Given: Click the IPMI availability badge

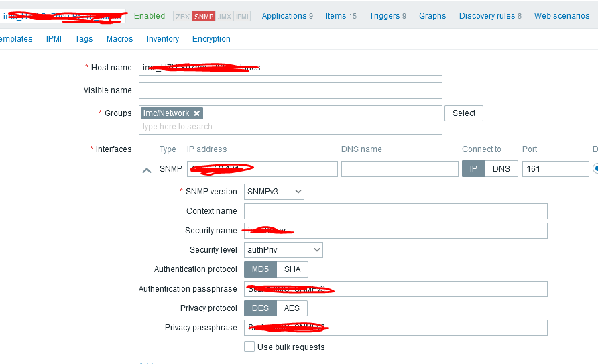Looking at the screenshot, I should [x=242, y=16].
